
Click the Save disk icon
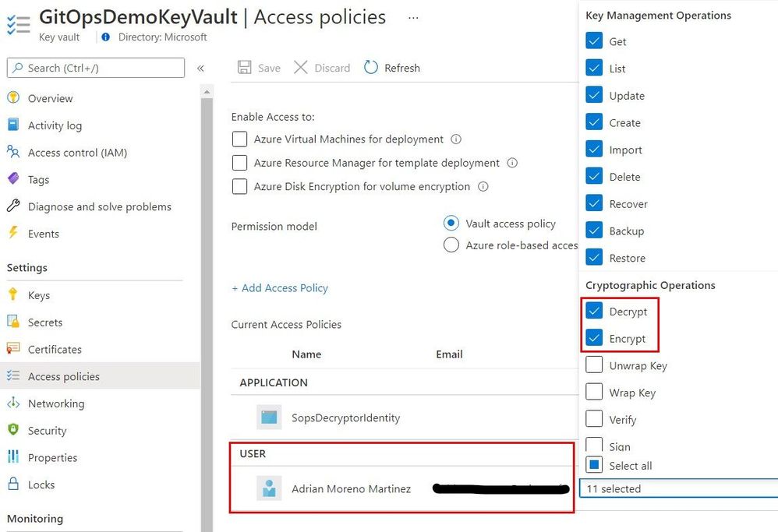coord(244,68)
